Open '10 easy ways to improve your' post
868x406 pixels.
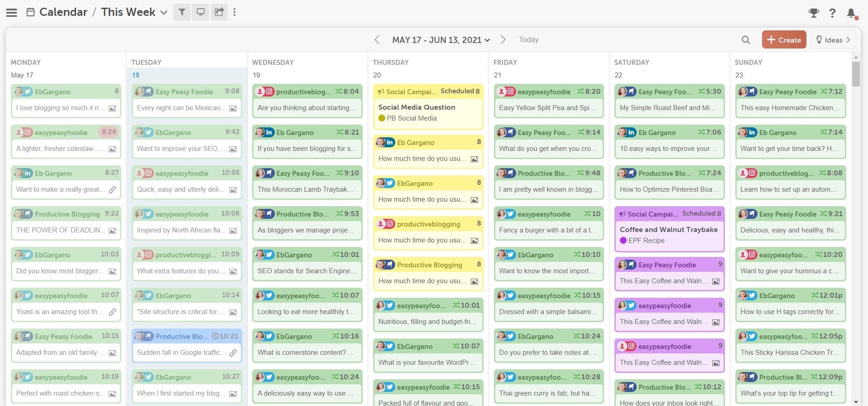pos(669,142)
